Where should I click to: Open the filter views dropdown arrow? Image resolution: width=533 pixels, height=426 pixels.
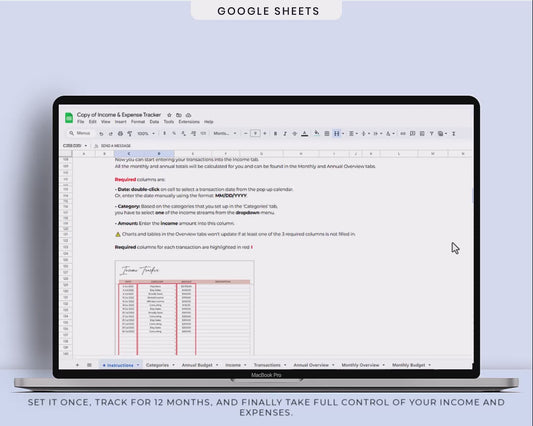click(x=446, y=134)
